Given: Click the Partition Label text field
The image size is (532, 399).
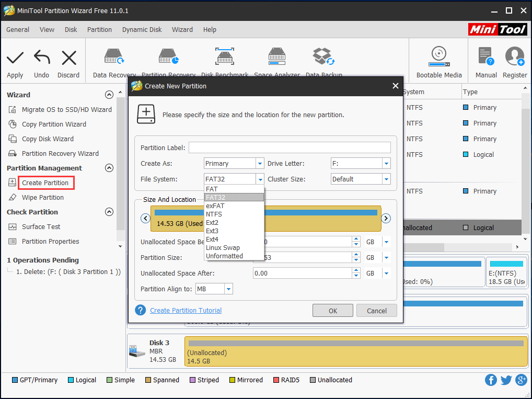Looking at the screenshot, I should [x=290, y=147].
